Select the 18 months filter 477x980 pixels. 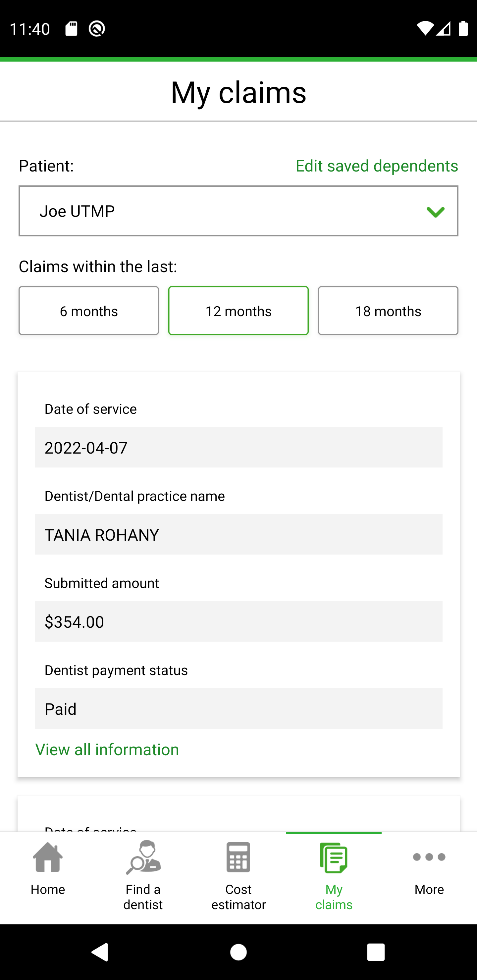(388, 311)
